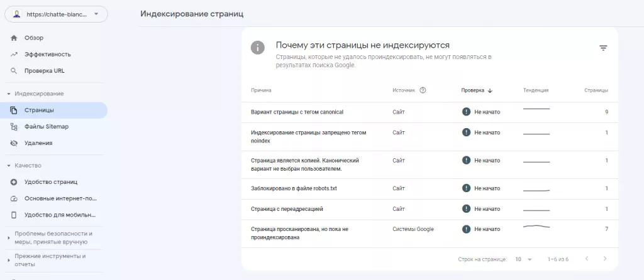Viewport: 644px width, 280px height.
Task: Expand Прежние инструменты и отчеты section
Action: pyautogui.click(x=9, y=261)
